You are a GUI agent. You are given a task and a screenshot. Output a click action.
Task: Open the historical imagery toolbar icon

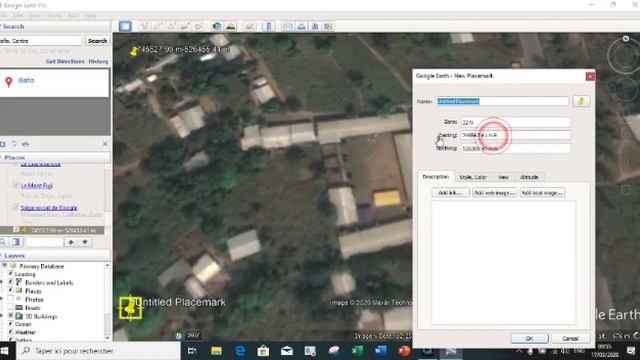pos(217,27)
